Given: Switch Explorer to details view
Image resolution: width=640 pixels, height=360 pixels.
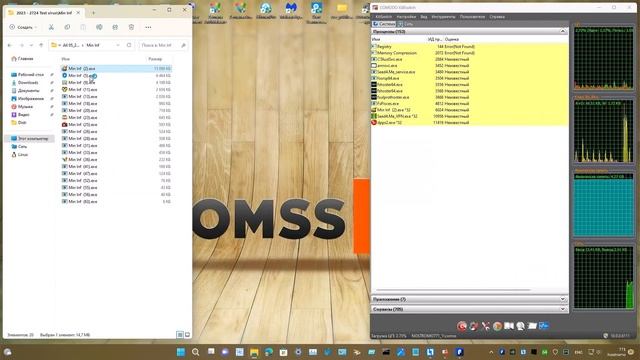Looking at the screenshot, I should [180, 335].
